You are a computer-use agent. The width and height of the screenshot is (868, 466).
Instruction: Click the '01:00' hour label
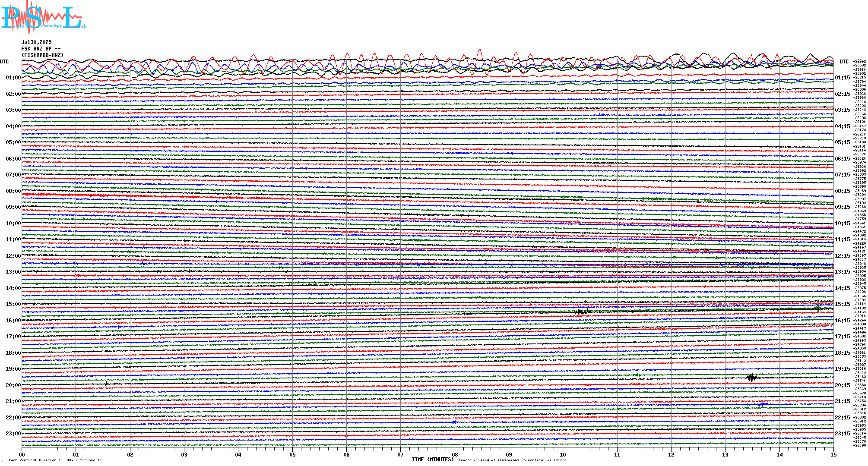[x=13, y=78]
